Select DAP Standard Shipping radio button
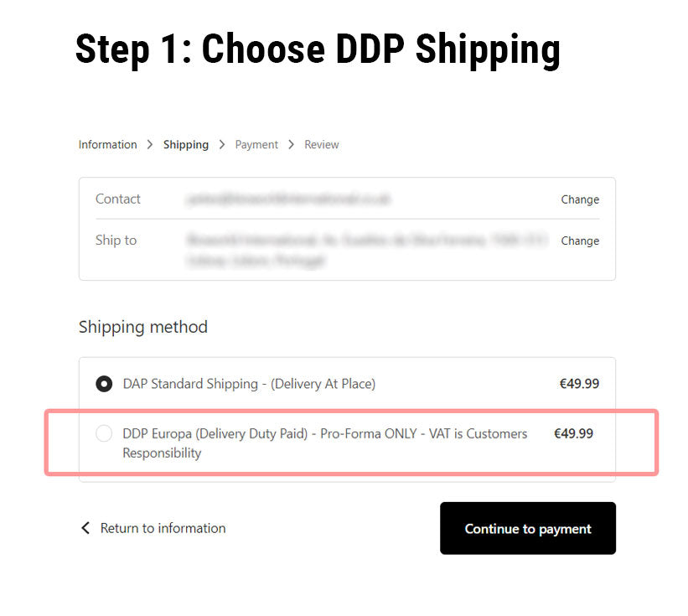 104,384
